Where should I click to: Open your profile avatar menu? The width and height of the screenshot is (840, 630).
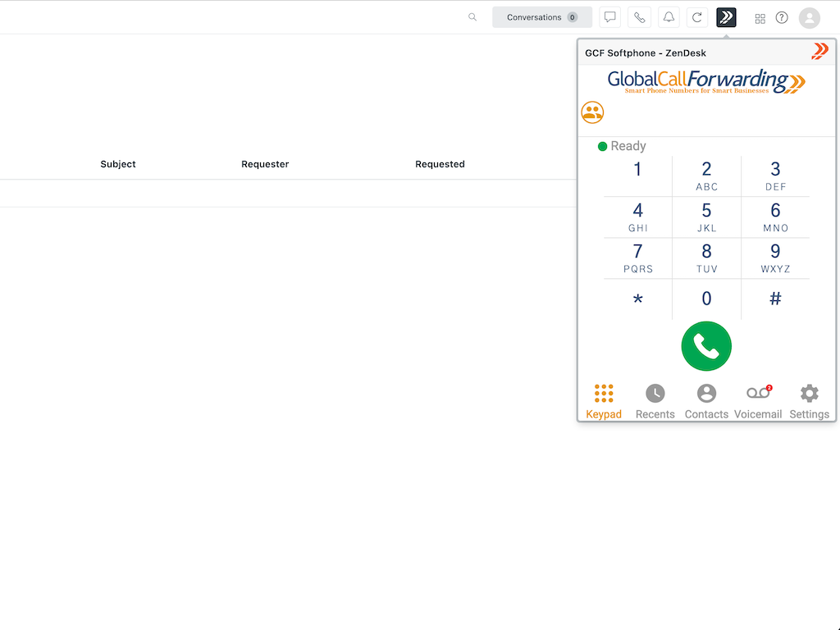pyautogui.click(x=809, y=17)
